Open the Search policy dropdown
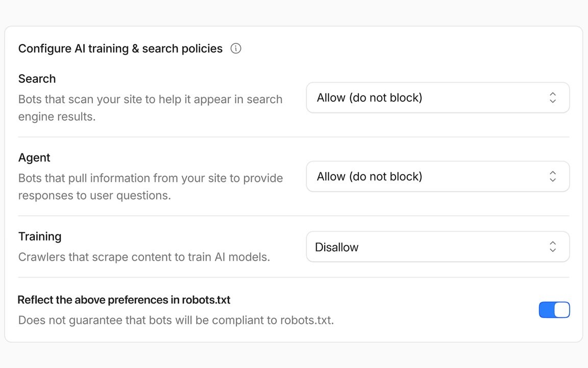The image size is (588, 368). point(437,98)
